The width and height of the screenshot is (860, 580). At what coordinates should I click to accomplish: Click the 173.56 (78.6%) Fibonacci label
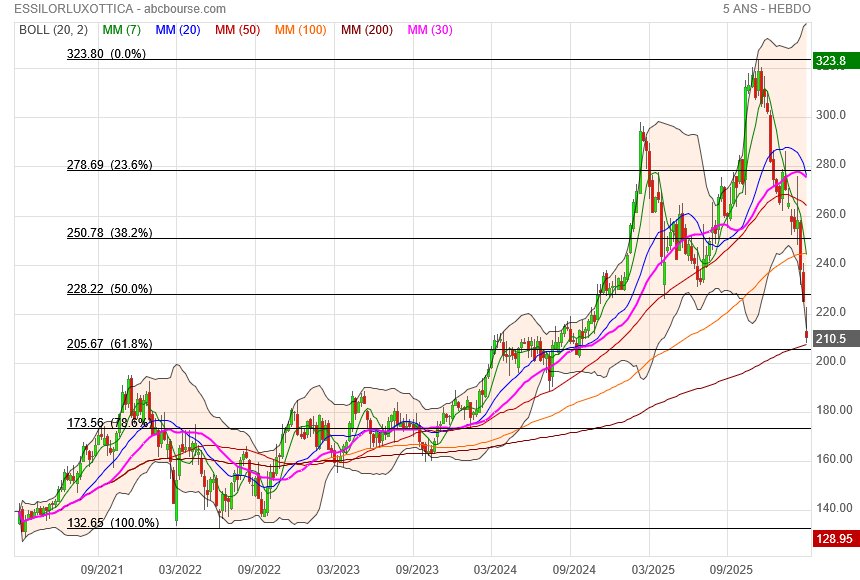(x=110, y=423)
